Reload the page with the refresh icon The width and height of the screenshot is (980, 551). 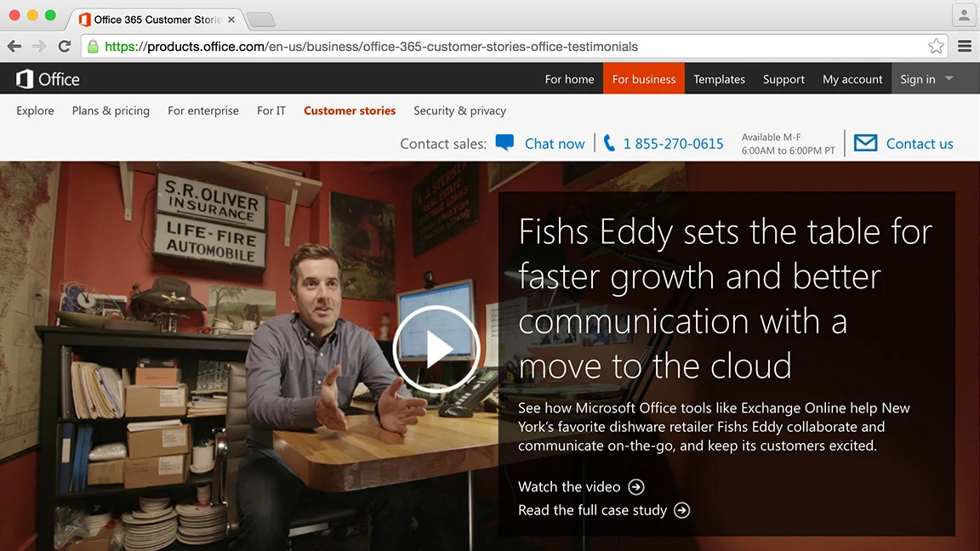click(x=65, y=46)
